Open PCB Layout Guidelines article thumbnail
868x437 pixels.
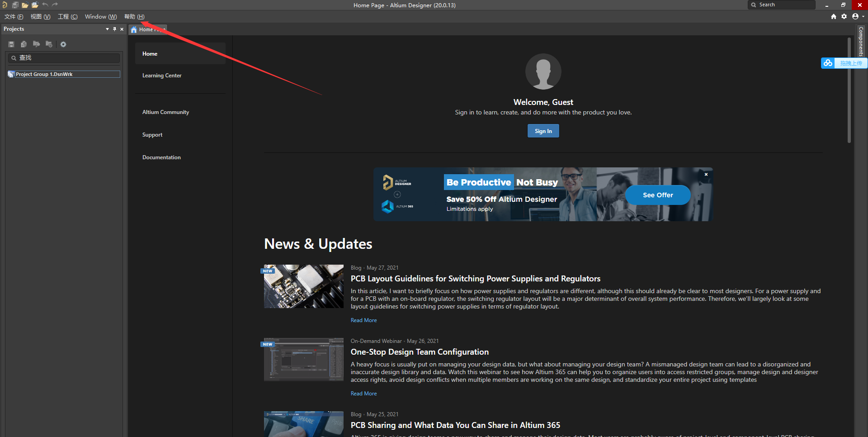click(x=304, y=286)
